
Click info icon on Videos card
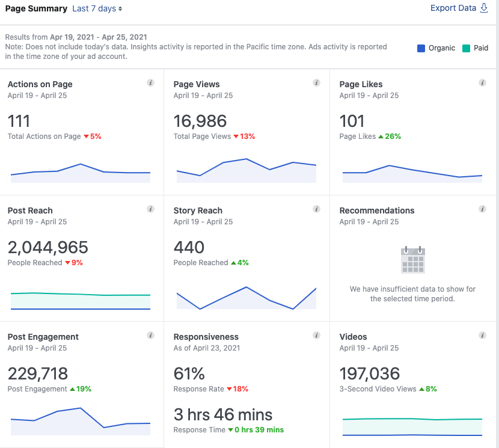(x=482, y=336)
